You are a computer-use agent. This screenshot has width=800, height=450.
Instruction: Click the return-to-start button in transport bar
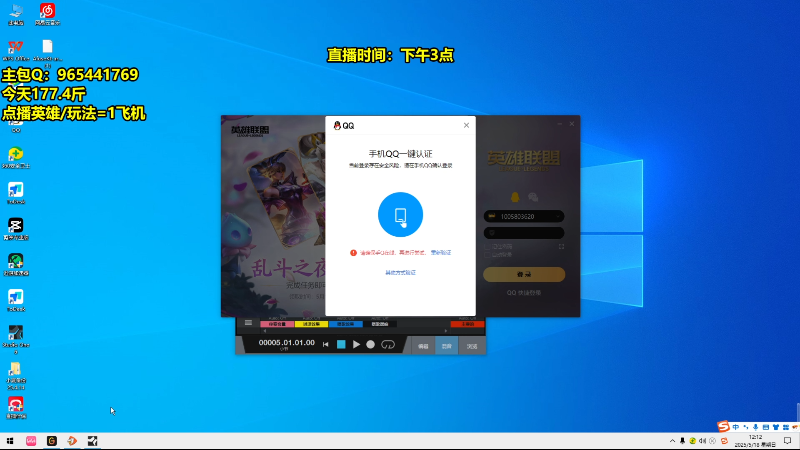click(x=326, y=345)
